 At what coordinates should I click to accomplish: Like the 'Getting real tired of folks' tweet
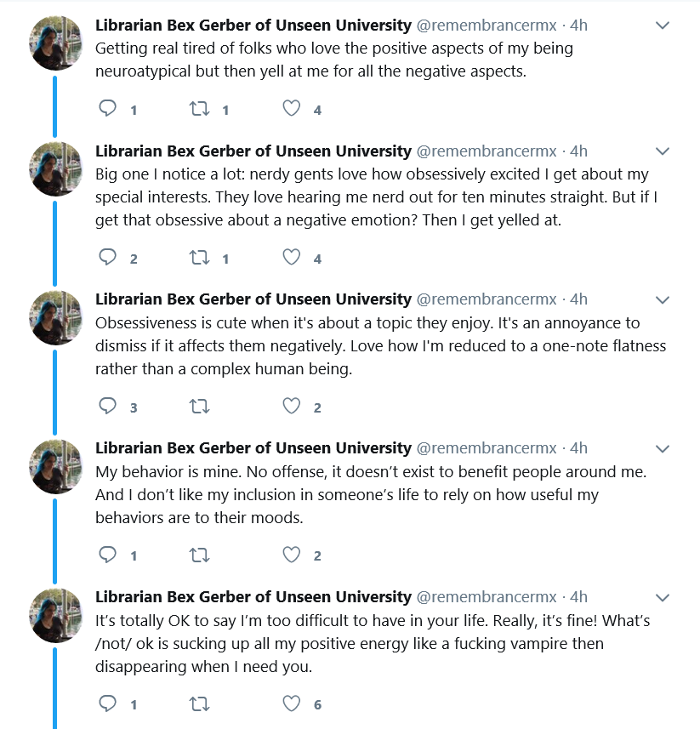tap(292, 108)
